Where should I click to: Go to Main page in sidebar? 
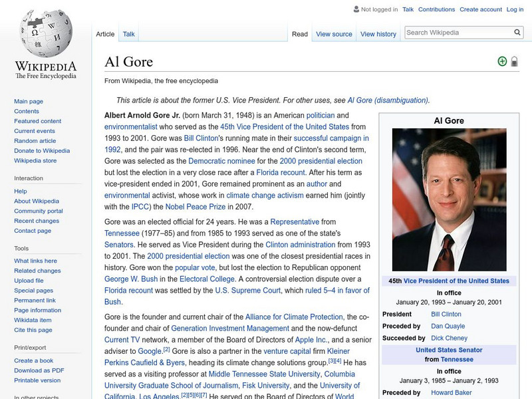pyautogui.click(x=29, y=101)
